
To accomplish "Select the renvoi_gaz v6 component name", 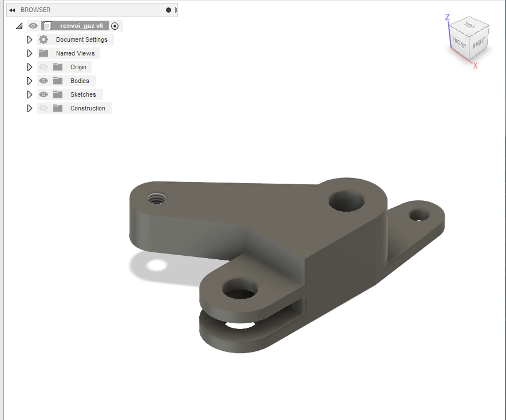I will (81, 26).
